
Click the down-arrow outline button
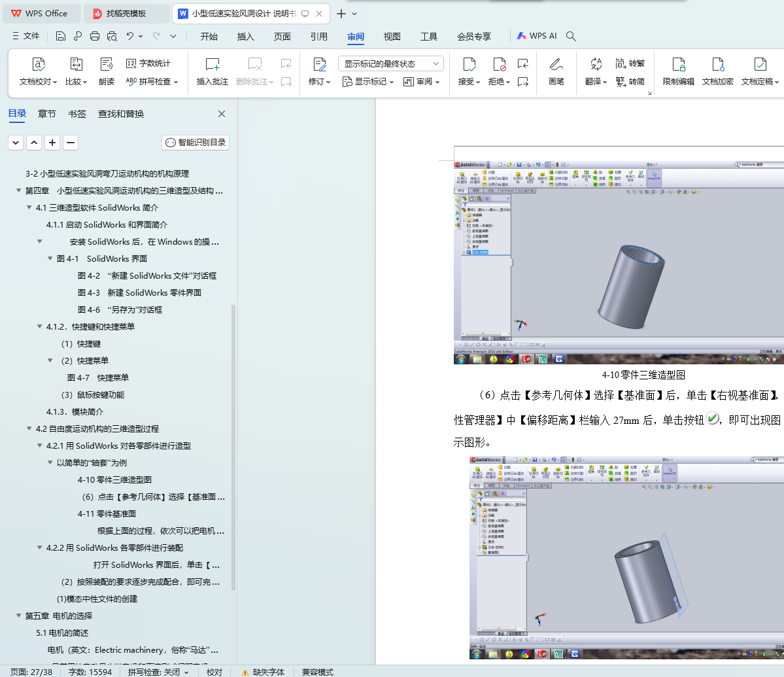pyautogui.click(x=16, y=143)
